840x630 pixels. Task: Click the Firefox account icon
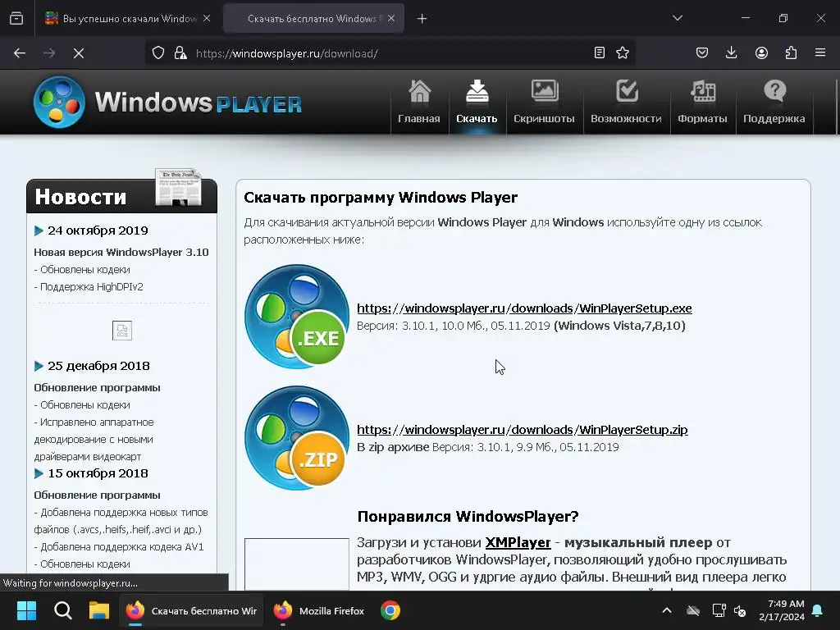tap(761, 52)
